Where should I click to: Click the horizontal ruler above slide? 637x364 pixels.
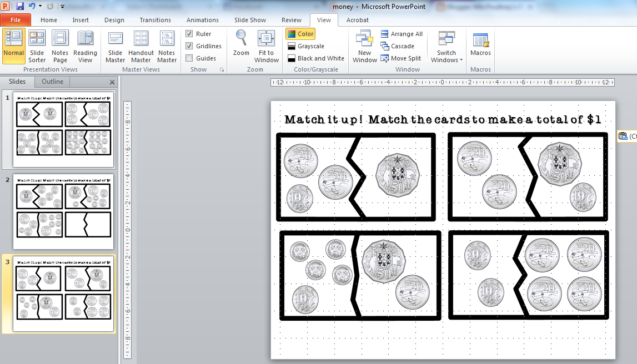[x=443, y=82]
